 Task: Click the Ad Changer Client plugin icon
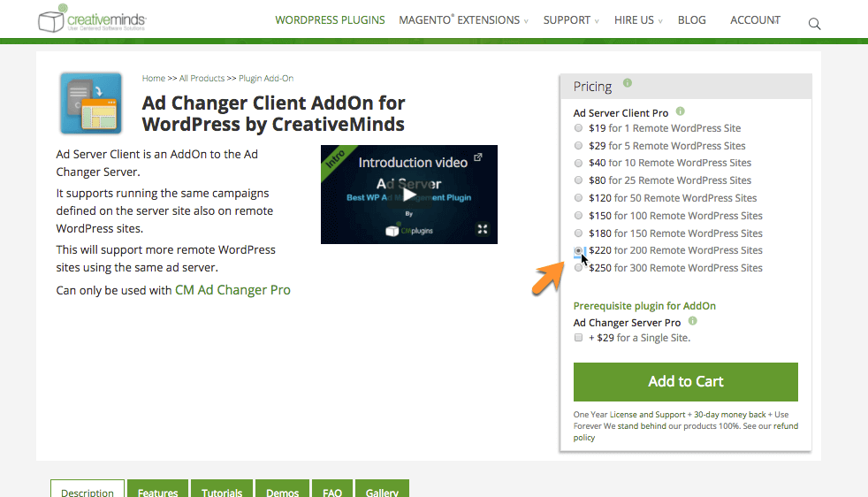tap(91, 103)
